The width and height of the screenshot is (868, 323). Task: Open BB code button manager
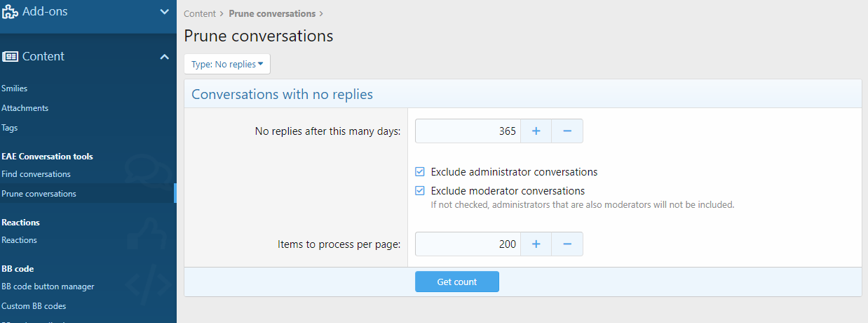(48, 286)
